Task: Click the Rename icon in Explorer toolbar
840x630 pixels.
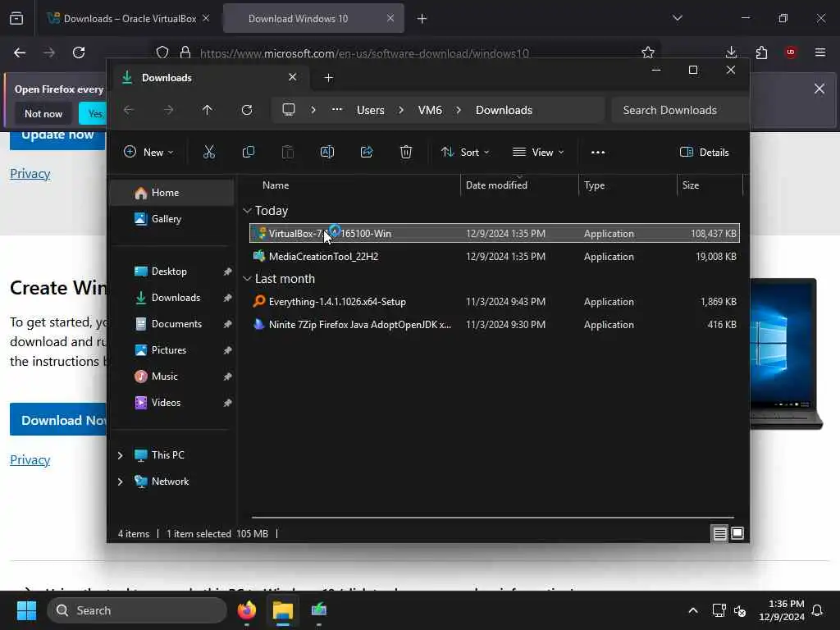Action: click(326, 152)
